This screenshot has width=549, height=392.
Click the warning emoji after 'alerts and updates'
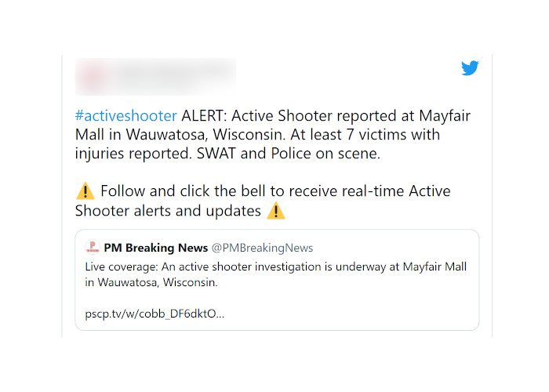(276, 211)
